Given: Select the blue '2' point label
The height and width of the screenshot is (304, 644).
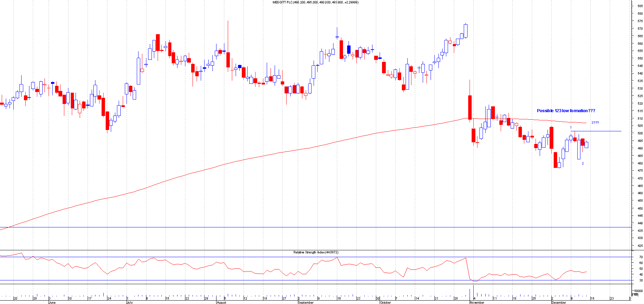Looking at the screenshot, I should 583,163.
